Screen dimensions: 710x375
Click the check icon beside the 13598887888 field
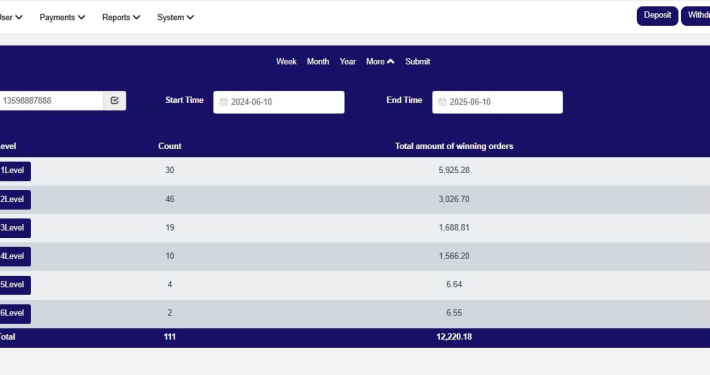115,101
